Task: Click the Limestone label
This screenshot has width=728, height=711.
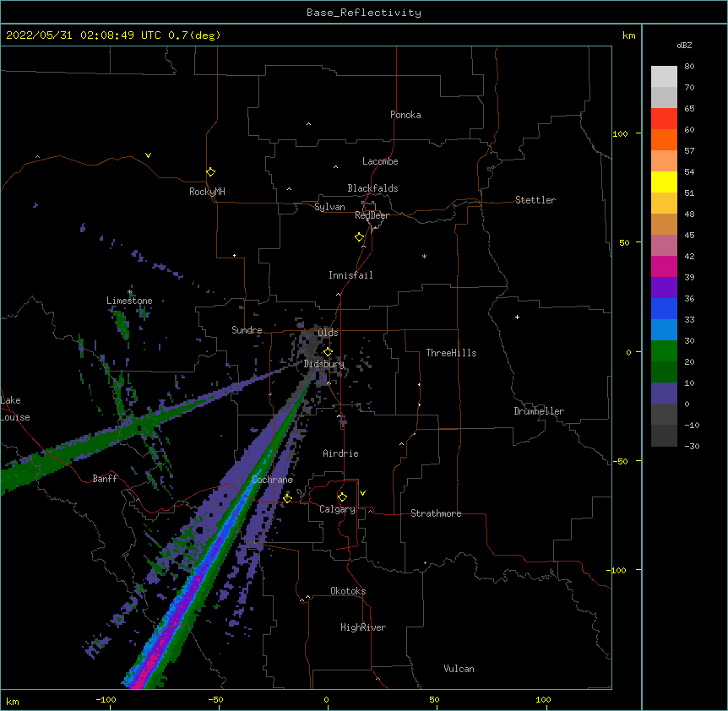Action: 129,301
